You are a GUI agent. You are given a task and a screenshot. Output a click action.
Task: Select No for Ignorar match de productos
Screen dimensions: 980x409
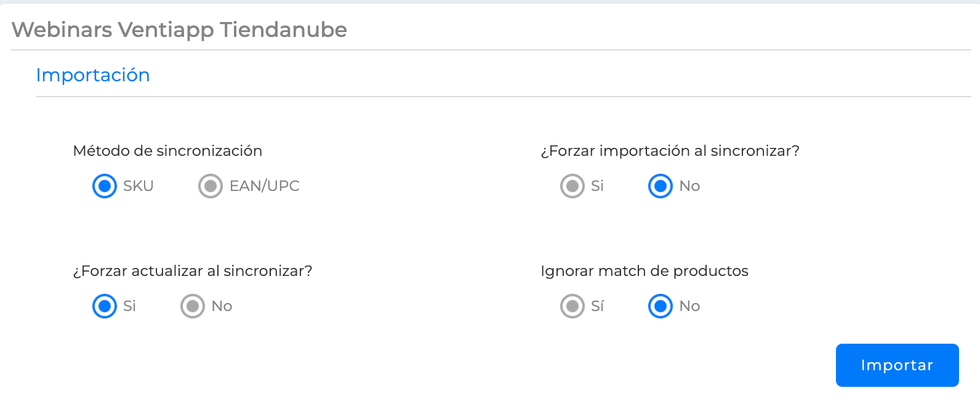point(661,306)
